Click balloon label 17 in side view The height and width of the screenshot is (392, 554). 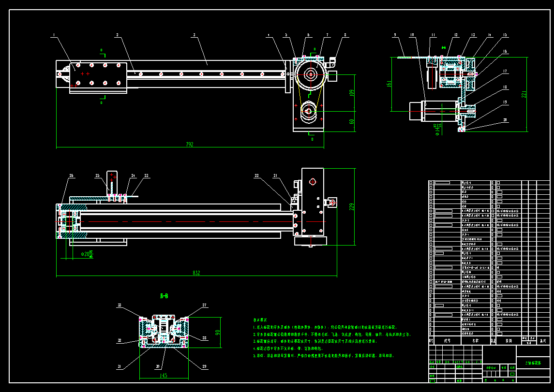(505, 71)
